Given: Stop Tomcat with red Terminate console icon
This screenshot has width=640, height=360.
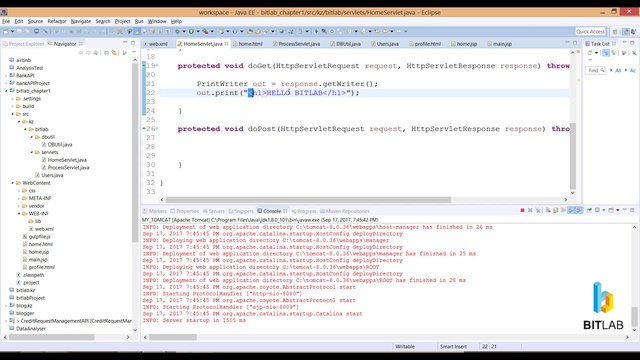Looking at the screenshot, I should click(x=522, y=210).
